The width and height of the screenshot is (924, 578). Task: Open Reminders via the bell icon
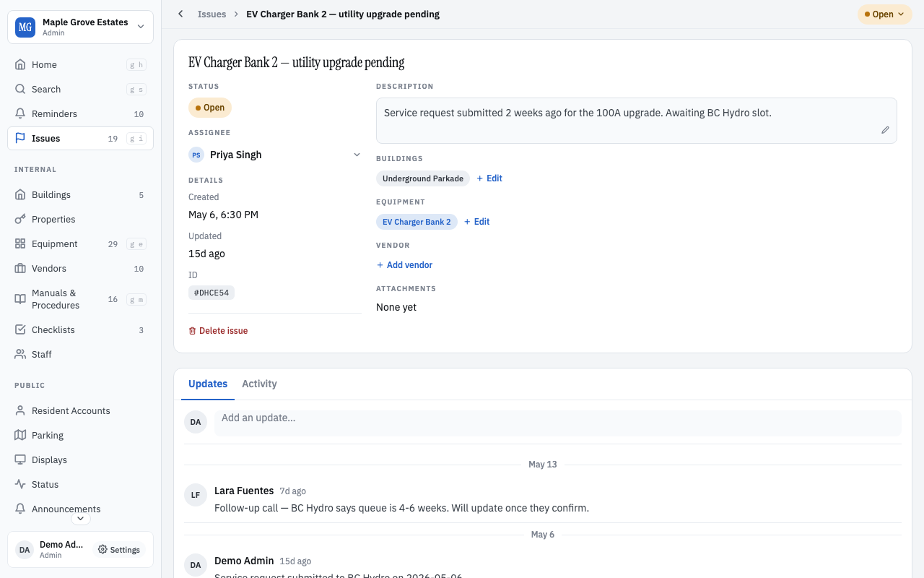pos(20,113)
